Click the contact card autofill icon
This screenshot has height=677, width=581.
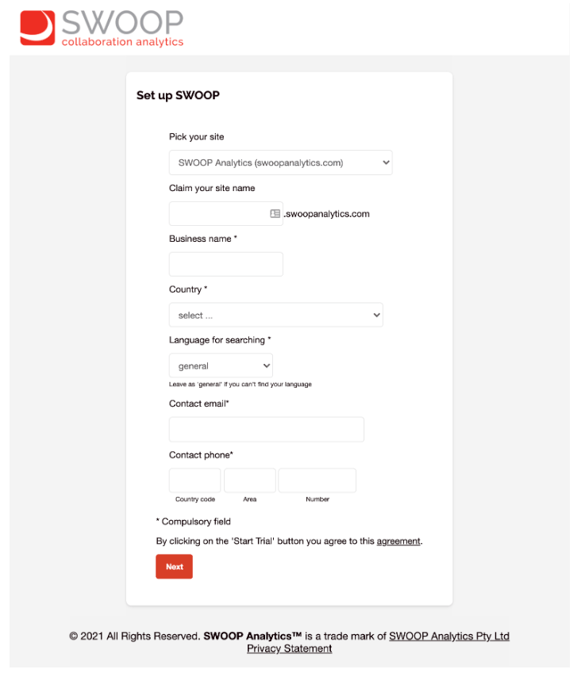coord(275,213)
